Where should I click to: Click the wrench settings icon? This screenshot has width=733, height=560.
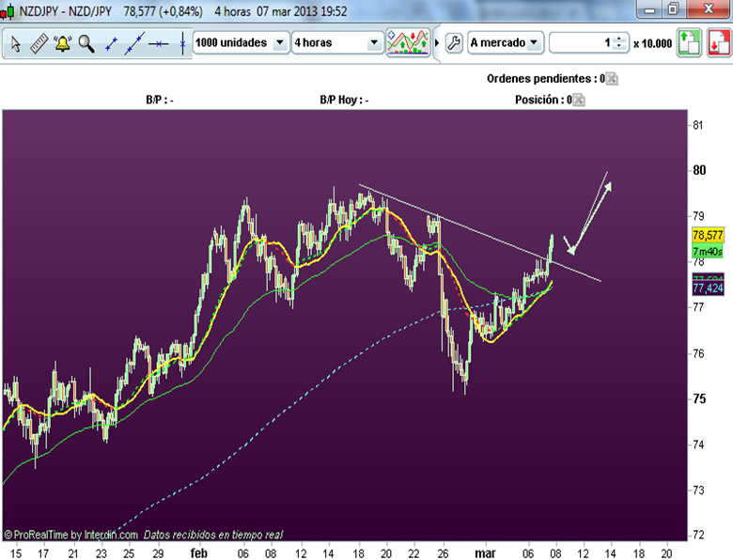coord(454,43)
